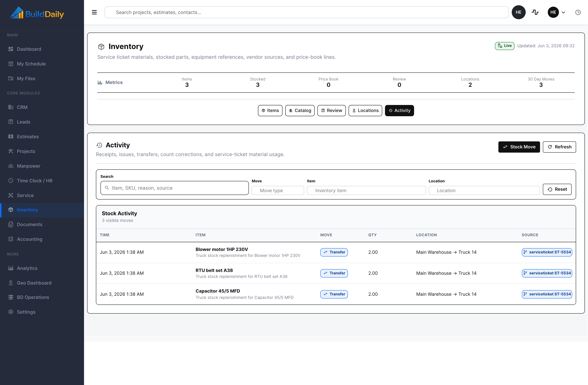Click the Settings gear icon
588x385 pixels.
(x=11, y=312)
